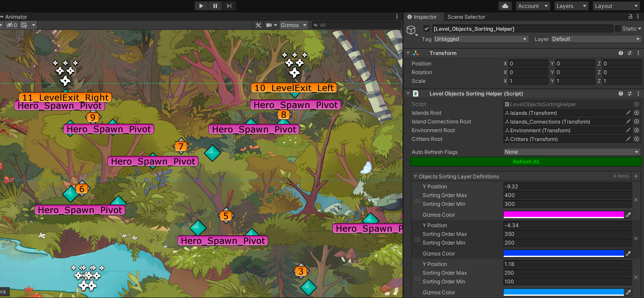Open the Auto Refresh Flags dropdown
Image resolution: width=644 pixels, height=298 pixels.
tap(572, 152)
